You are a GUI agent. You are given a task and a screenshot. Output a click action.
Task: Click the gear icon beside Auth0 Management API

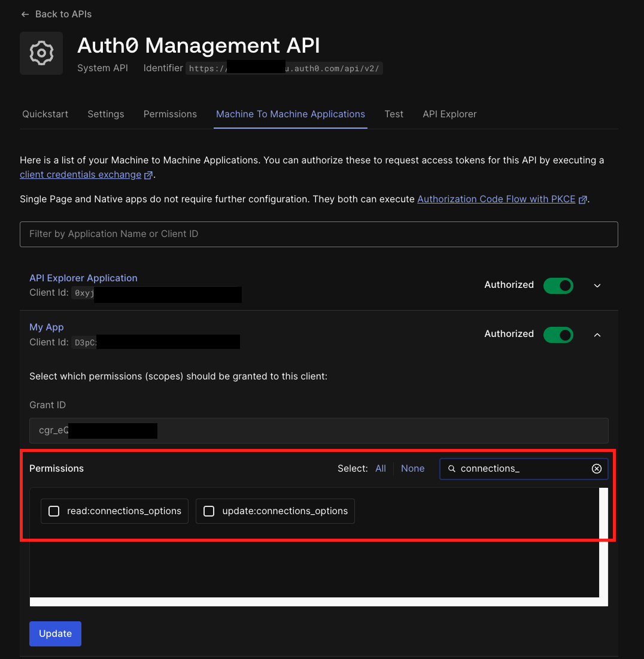point(41,53)
